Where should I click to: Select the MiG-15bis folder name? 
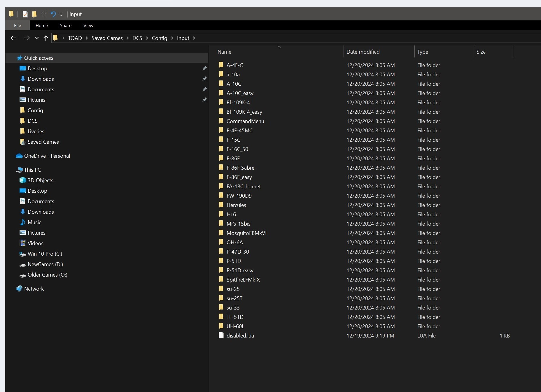238,224
